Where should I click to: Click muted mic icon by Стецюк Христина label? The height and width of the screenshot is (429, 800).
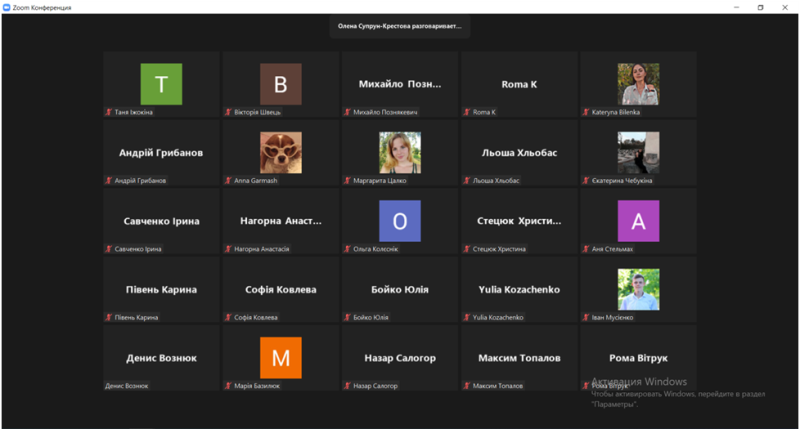[467, 249]
